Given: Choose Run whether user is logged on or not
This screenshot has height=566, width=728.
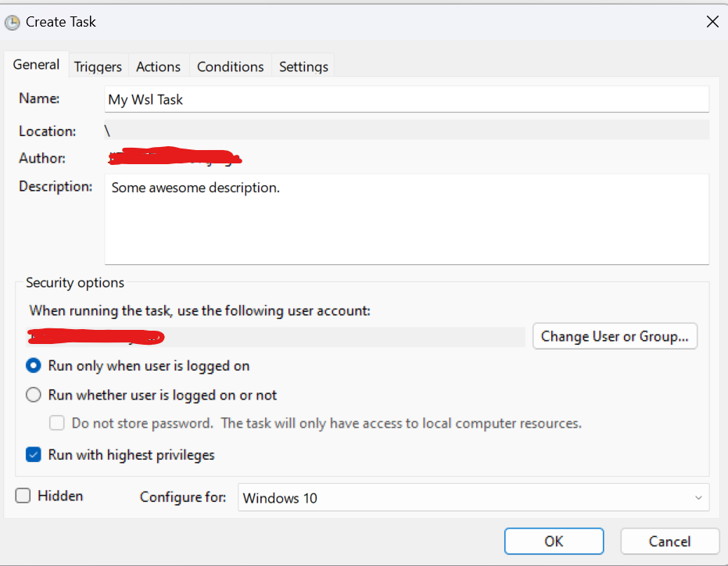Looking at the screenshot, I should pyautogui.click(x=34, y=396).
